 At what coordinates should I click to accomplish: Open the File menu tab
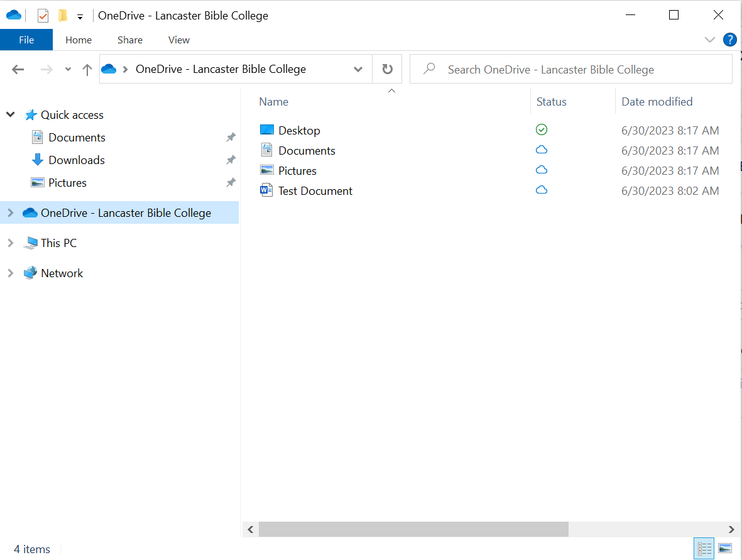(26, 40)
